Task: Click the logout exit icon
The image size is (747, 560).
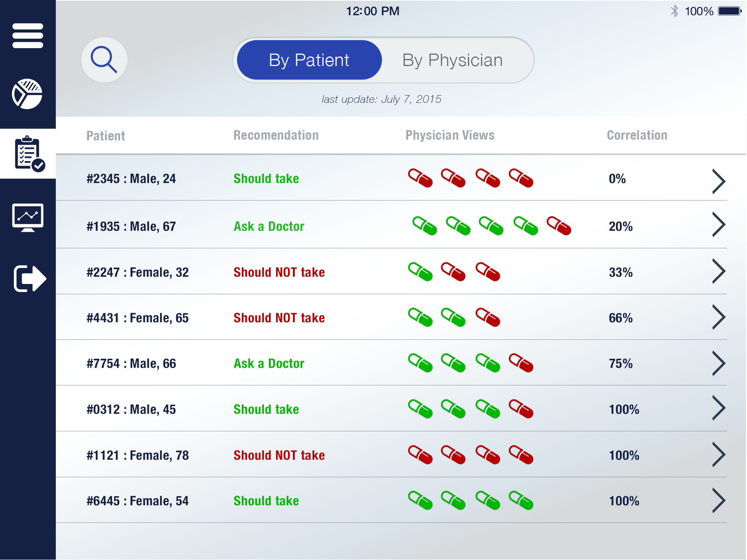Action: (30, 279)
